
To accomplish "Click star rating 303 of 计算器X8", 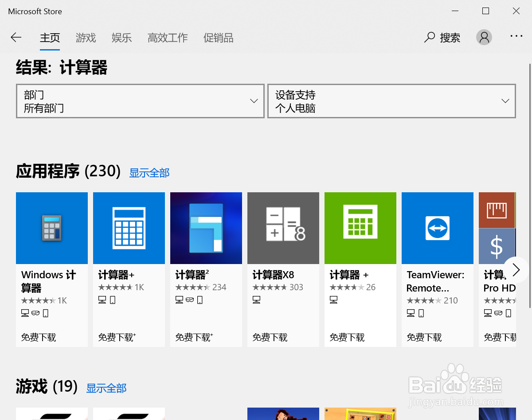I will click(278, 287).
